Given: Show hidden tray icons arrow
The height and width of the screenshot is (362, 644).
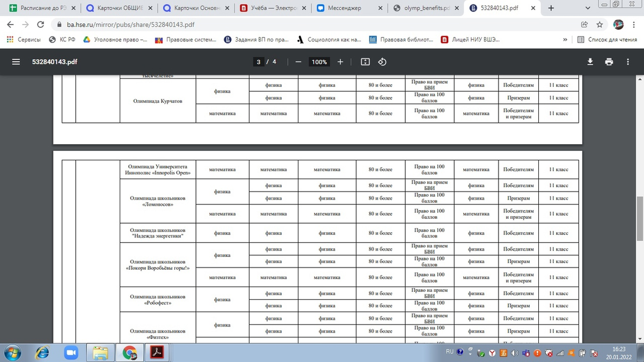Looking at the screenshot, I should pyautogui.click(x=470, y=353).
